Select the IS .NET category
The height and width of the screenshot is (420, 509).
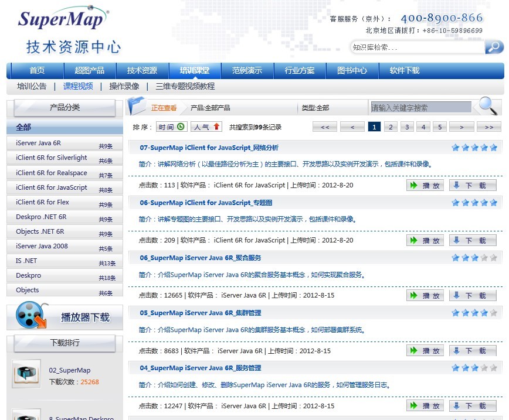(x=65, y=261)
